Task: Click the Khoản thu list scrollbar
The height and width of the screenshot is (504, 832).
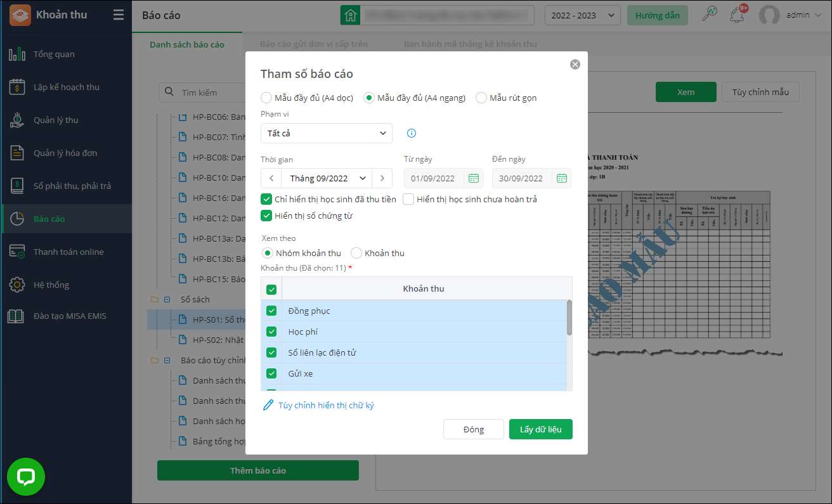Action: point(569,318)
